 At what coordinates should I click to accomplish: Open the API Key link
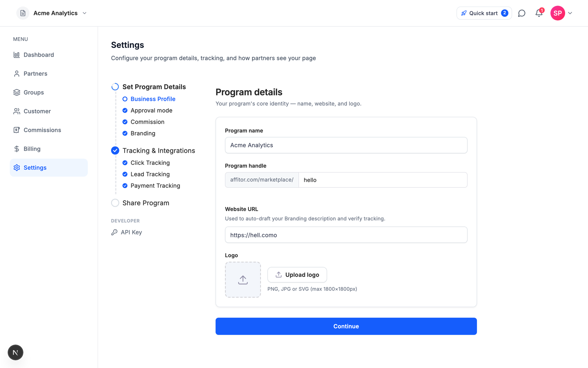click(127, 232)
